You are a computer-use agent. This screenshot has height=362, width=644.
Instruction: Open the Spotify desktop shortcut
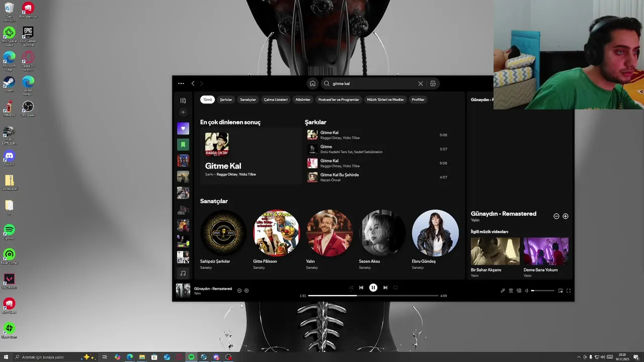(9, 232)
